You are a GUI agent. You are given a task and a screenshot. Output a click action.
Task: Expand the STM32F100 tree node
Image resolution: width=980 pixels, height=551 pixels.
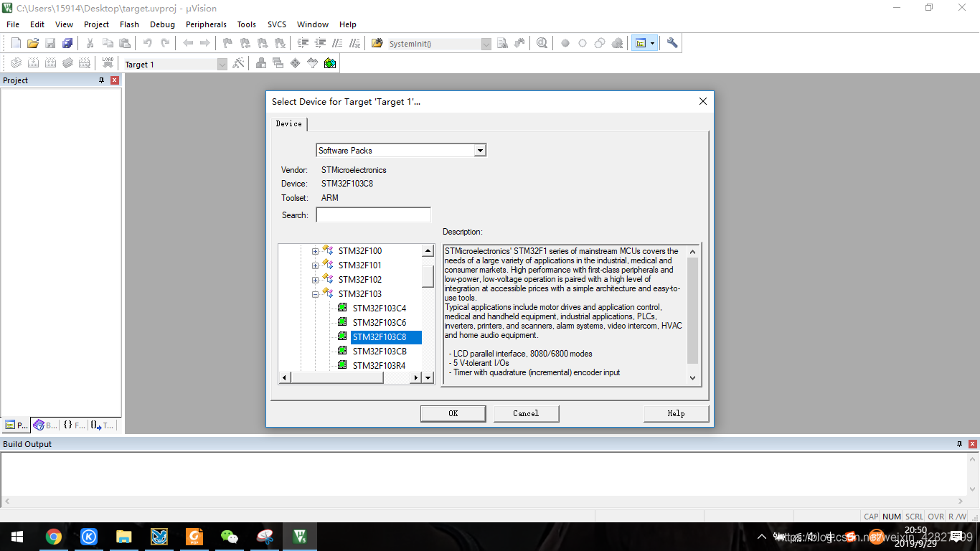pyautogui.click(x=315, y=251)
